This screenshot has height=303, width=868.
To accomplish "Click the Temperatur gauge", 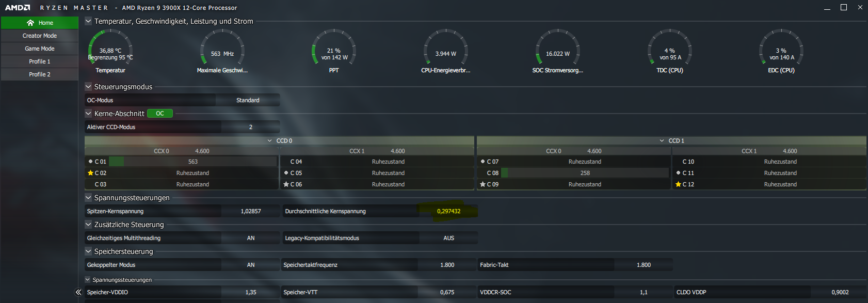I will coord(110,51).
